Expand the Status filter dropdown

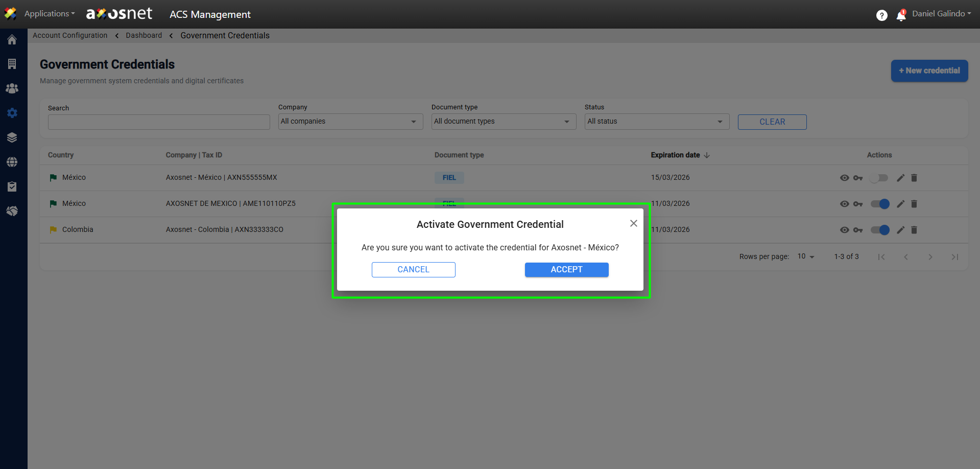tap(657, 122)
